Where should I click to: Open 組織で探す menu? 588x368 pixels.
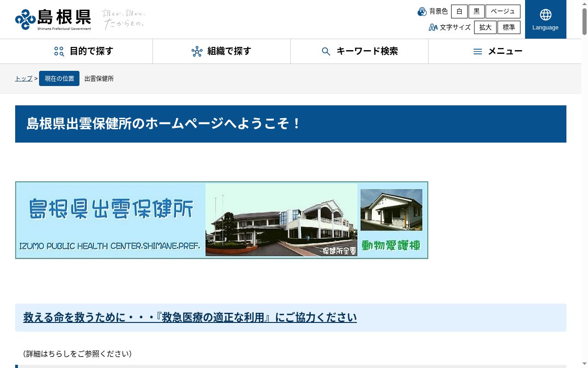click(221, 52)
